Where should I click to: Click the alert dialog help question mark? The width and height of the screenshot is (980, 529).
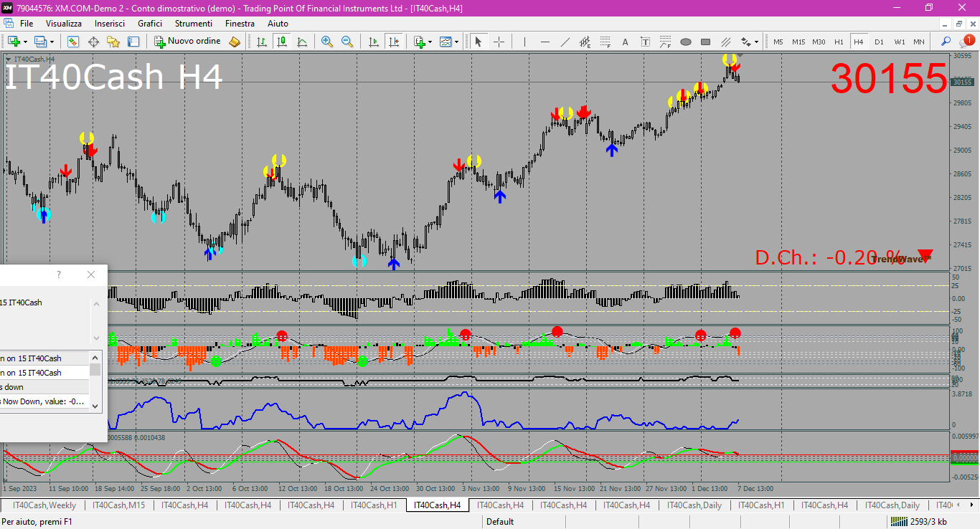tap(59, 275)
